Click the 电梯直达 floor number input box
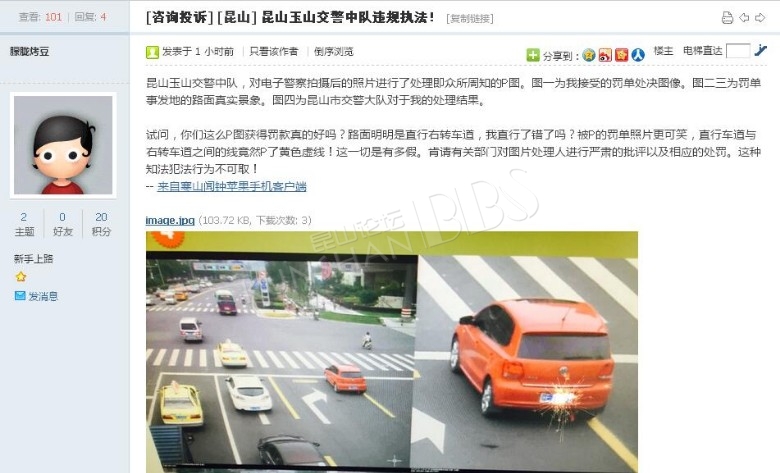The width and height of the screenshot is (780, 473). [738, 51]
